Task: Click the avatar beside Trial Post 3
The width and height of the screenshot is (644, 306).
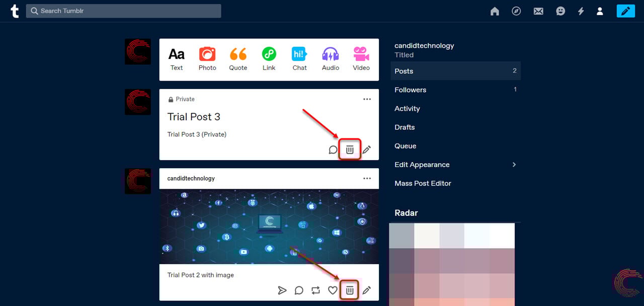Action: [138, 102]
